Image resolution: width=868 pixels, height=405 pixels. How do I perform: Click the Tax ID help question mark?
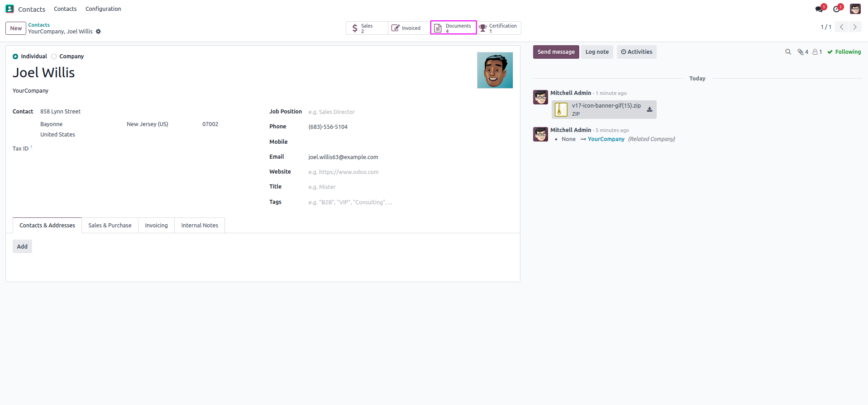(x=31, y=147)
